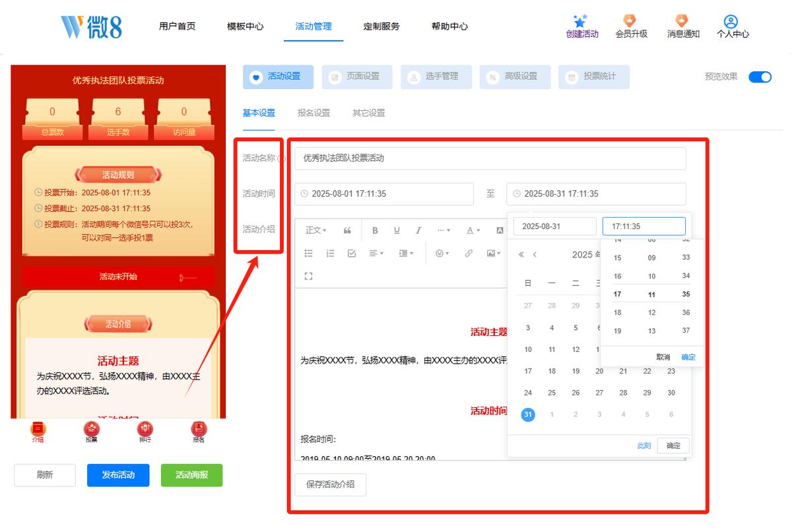Click the 活动海报 button
The width and height of the screenshot is (792, 532).
click(191, 475)
